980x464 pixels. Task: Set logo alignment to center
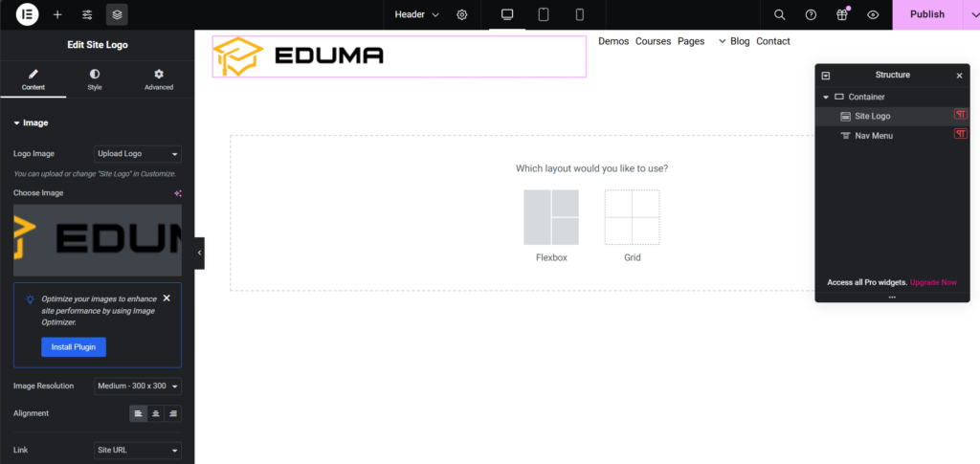pos(156,413)
